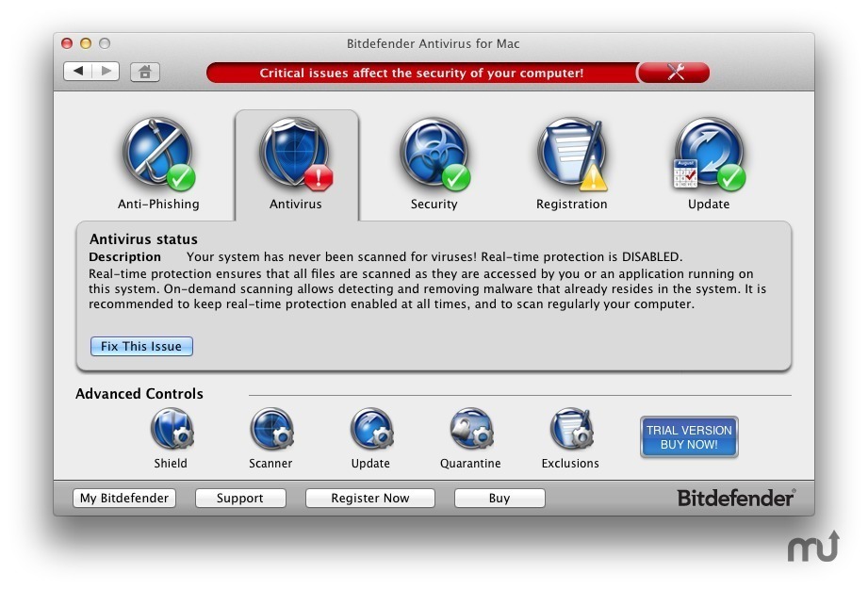Open the Update status icon with calendar
Viewport: 868px width, 590px height.
(x=709, y=156)
